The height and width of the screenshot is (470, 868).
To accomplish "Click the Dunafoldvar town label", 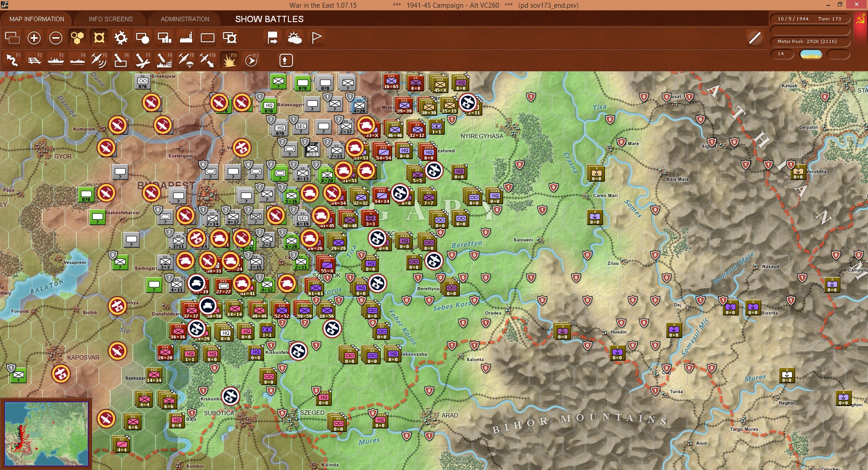I will click(x=165, y=314).
